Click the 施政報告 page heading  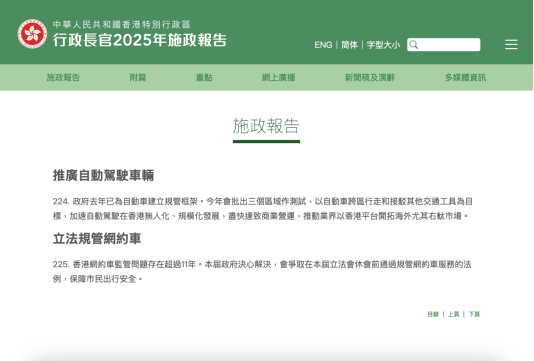(266, 126)
